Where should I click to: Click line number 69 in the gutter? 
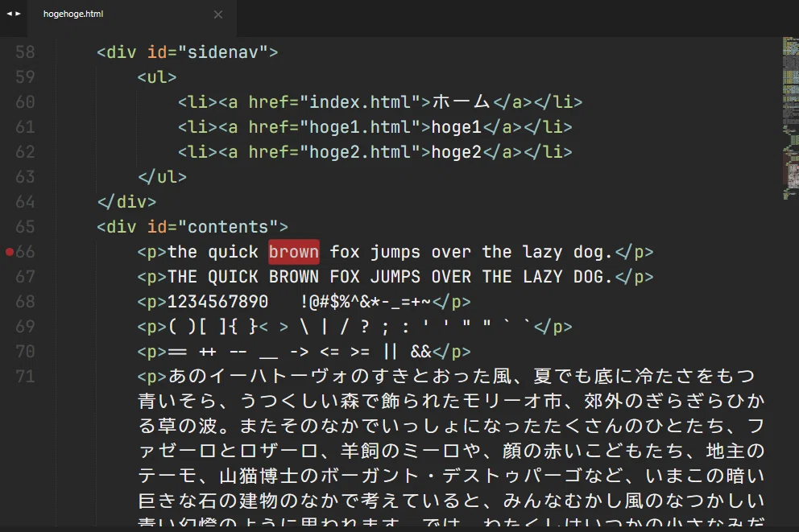coord(26,326)
